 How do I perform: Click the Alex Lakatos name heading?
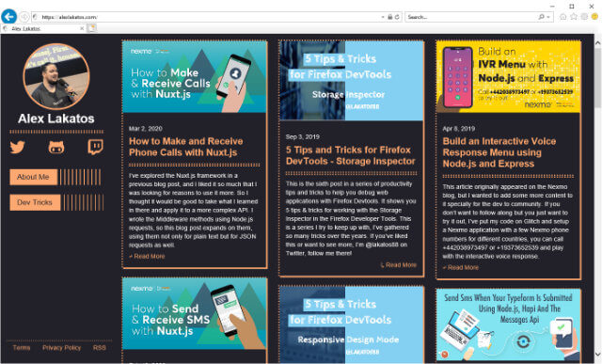click(56, 119)
